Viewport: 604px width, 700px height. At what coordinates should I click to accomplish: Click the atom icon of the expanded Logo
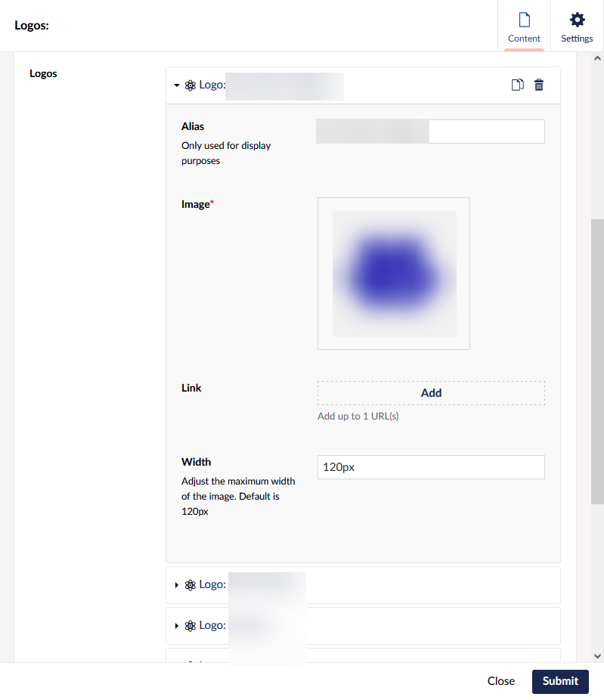tap(190, 85)
